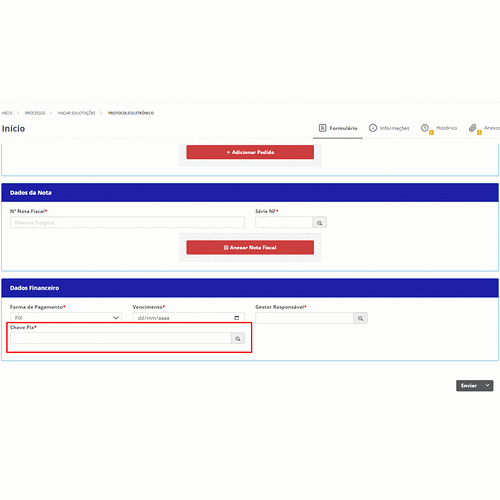
Task: Click the Série NF search magnifier icon
Action: click(x=319, y=223)
